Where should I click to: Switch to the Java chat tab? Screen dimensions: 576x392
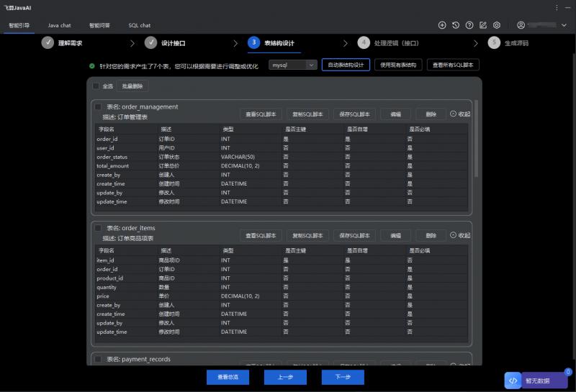[59, 25]
